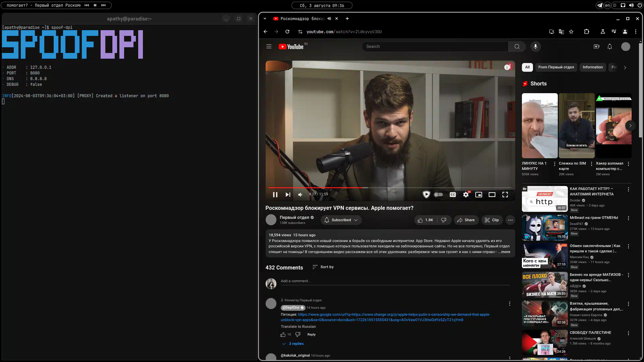Translate pinned comment to Russian

(298, 327)
